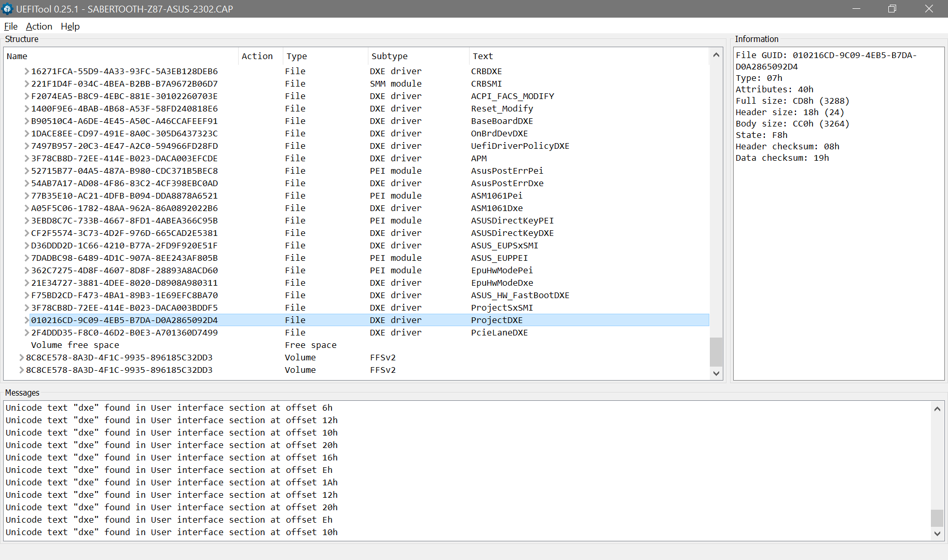Click the Action column header

(x=261, y=56)
